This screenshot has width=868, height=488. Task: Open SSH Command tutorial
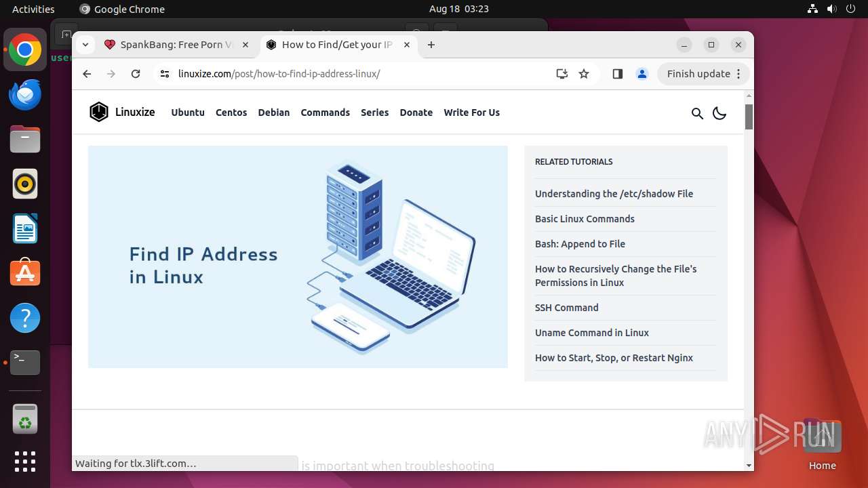(567, 308)
